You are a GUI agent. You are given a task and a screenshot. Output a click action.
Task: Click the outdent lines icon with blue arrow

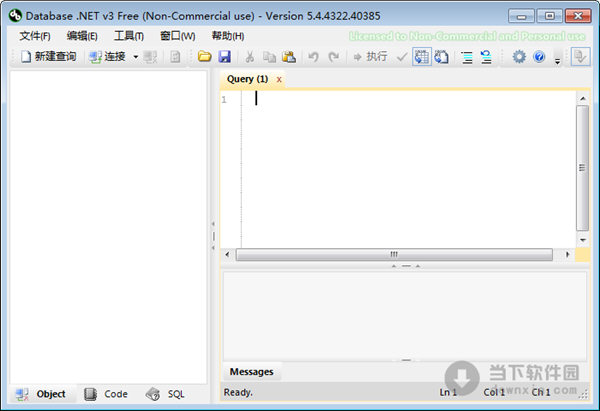click(486, 57)
